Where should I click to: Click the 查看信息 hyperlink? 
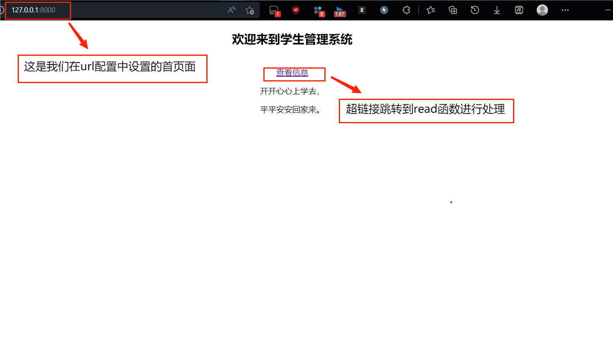(292, 73)
